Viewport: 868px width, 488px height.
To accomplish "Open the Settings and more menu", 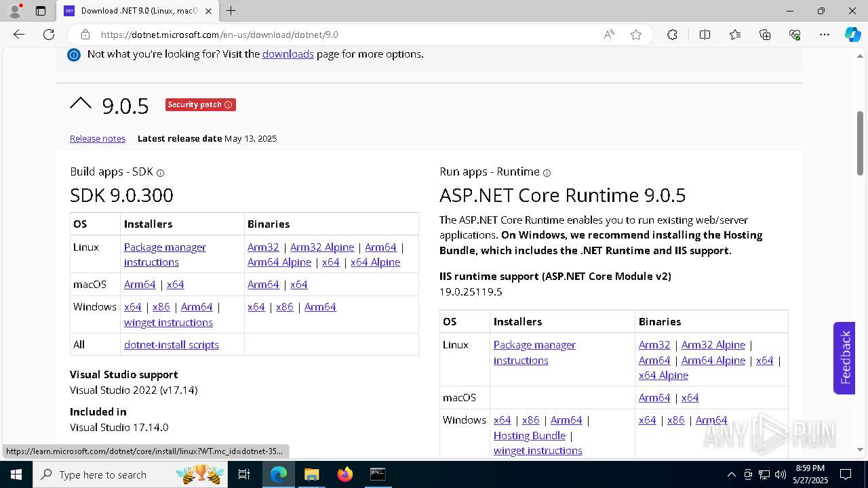I will point(825,35).
